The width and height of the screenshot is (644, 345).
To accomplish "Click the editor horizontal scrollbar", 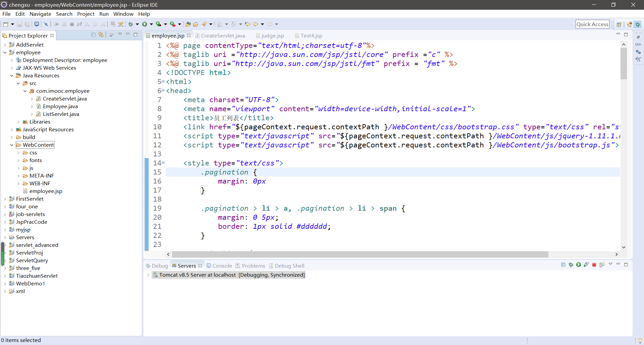I will pyautogui.click(x=360, y=255).
